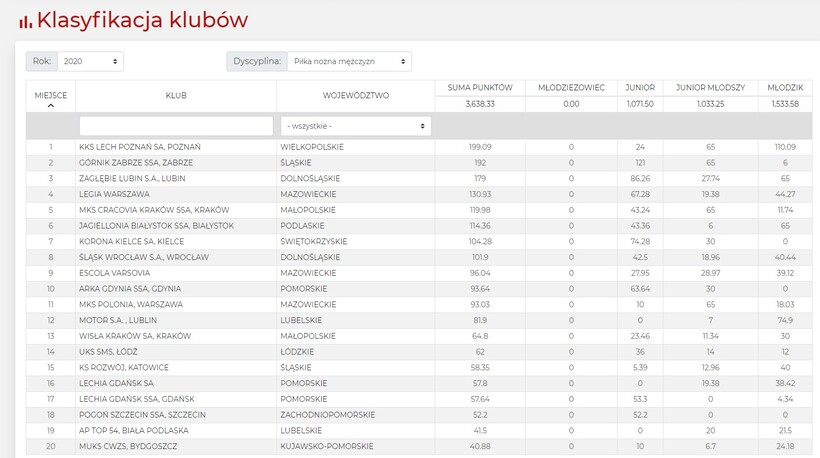Viewport: 820px width, 458px height.
Task: Click the Junior total value 1,071.50
Action: (640, 104)
